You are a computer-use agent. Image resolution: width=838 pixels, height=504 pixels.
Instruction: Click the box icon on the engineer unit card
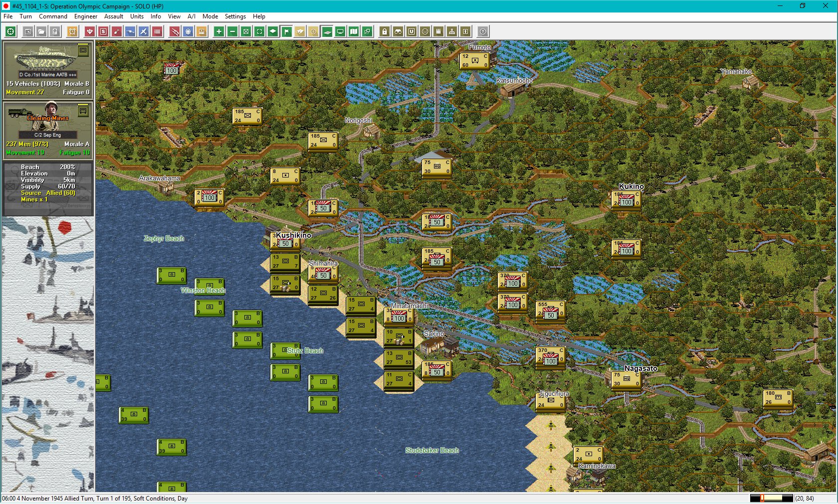click(x=83, y=110)
